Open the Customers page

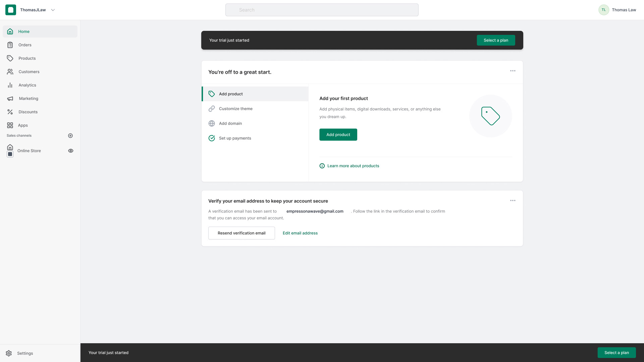pos(29,71)
